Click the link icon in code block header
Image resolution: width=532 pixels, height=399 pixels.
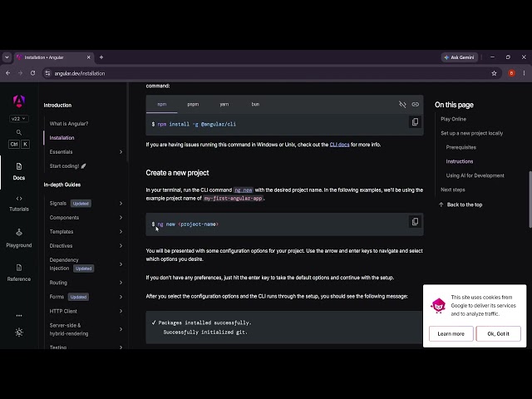416,105
